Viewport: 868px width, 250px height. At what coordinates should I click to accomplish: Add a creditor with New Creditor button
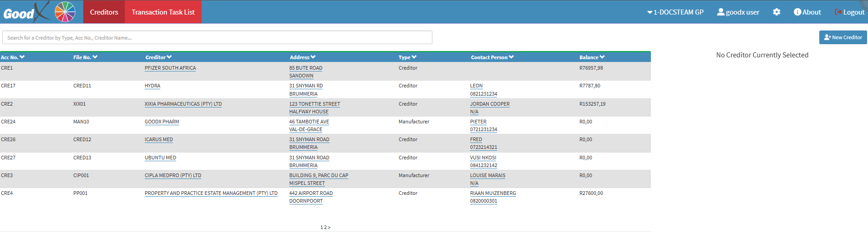click(x=843, y=37)
